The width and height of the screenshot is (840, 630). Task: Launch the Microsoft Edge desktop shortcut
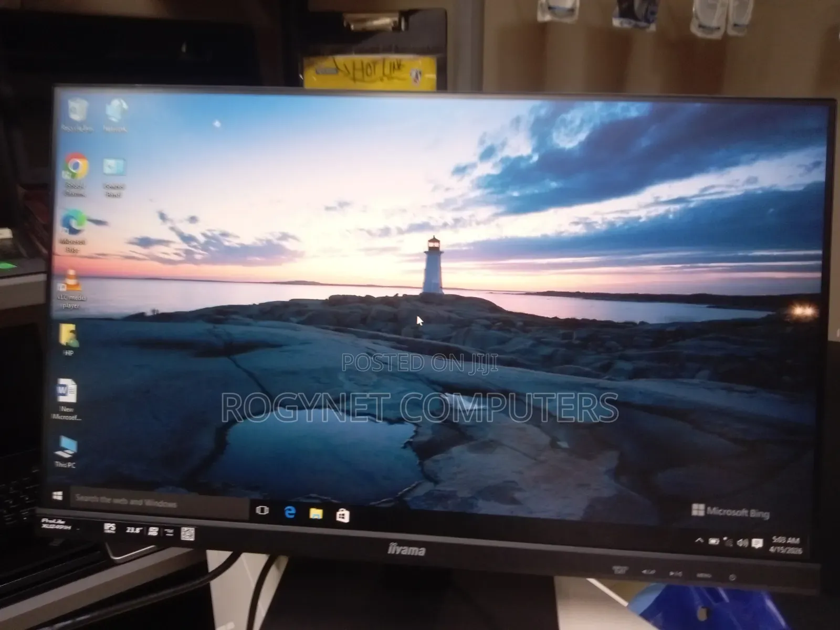coord(73,232)
